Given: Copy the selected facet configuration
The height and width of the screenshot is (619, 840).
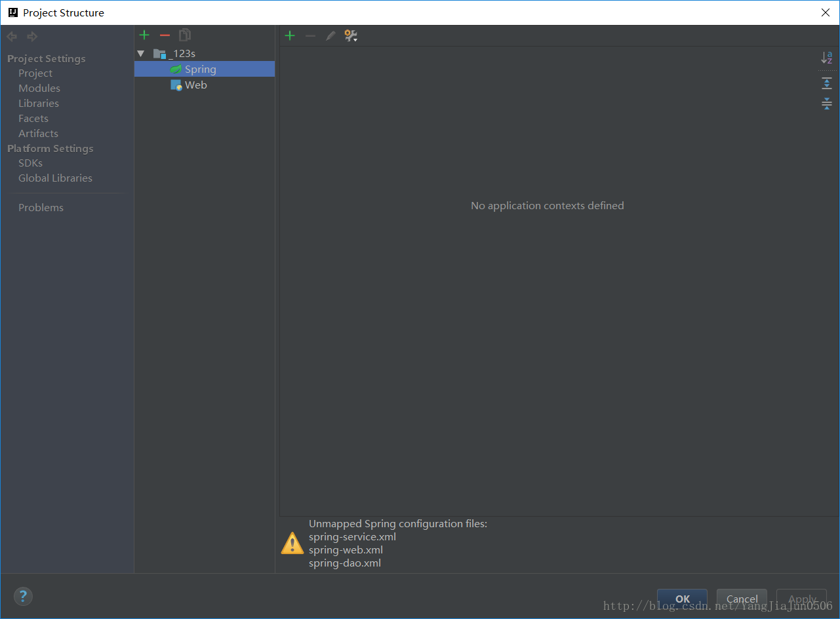Looking at the screenshot, I should click(x=185, y=35).
